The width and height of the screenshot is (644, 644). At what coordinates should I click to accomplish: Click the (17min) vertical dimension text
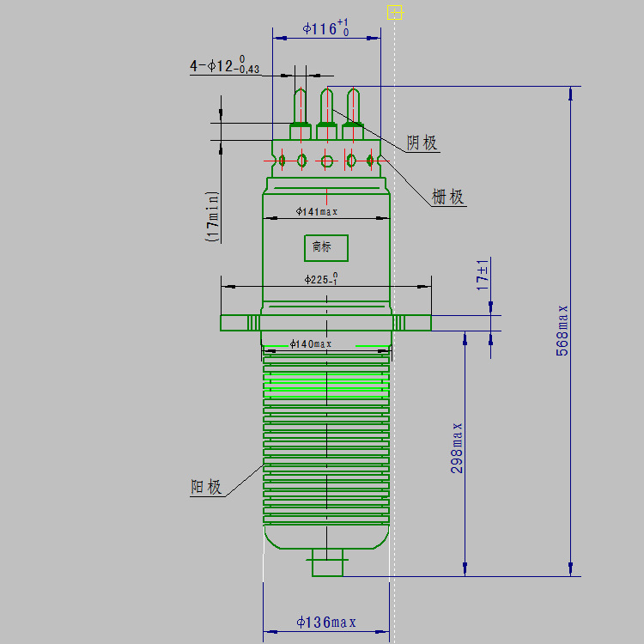[212, 216]
